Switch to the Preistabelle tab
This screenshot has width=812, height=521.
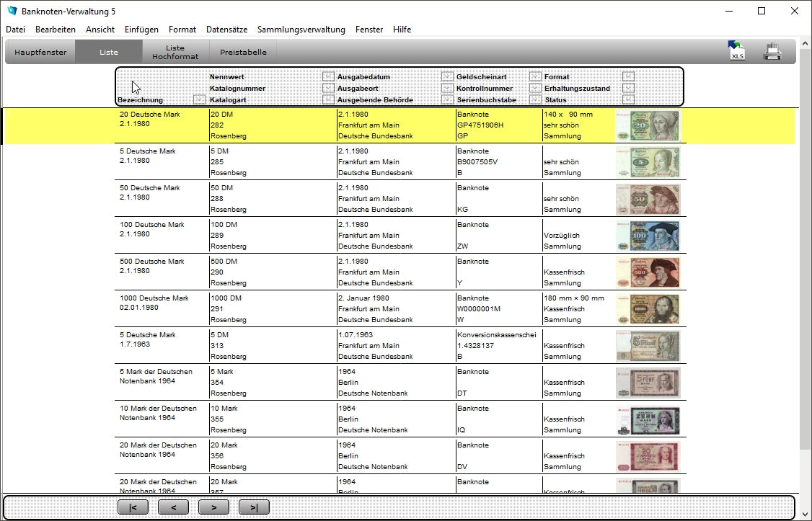click(x=243, y=52)
